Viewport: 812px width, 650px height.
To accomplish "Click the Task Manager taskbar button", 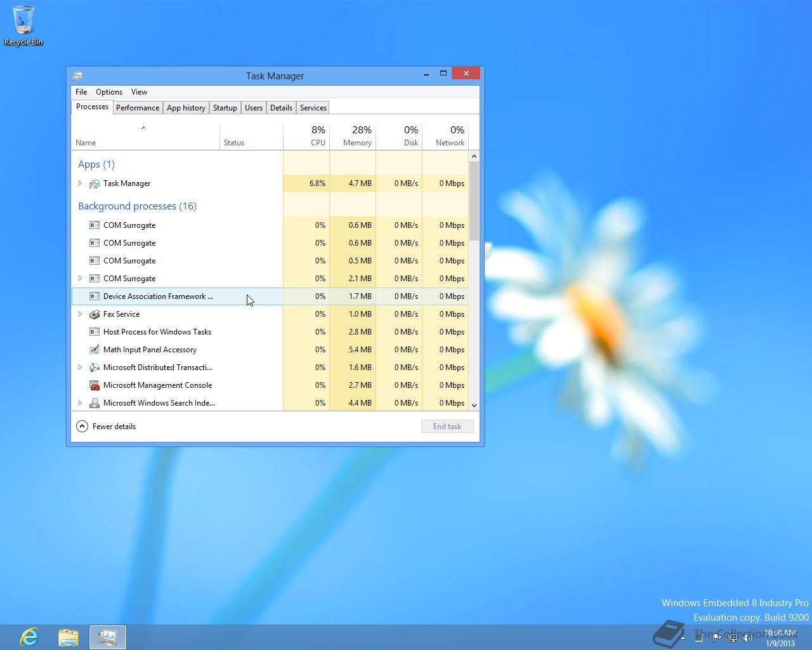I will (108, 637).
